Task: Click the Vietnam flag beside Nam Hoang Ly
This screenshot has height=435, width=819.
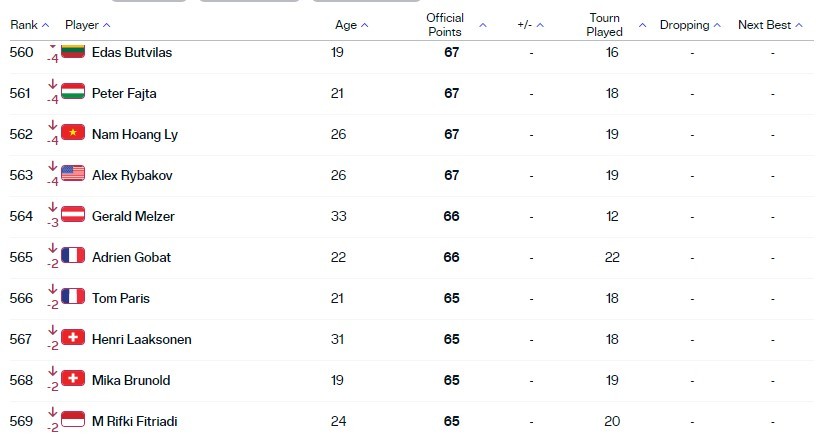Action: click(73, 132)
